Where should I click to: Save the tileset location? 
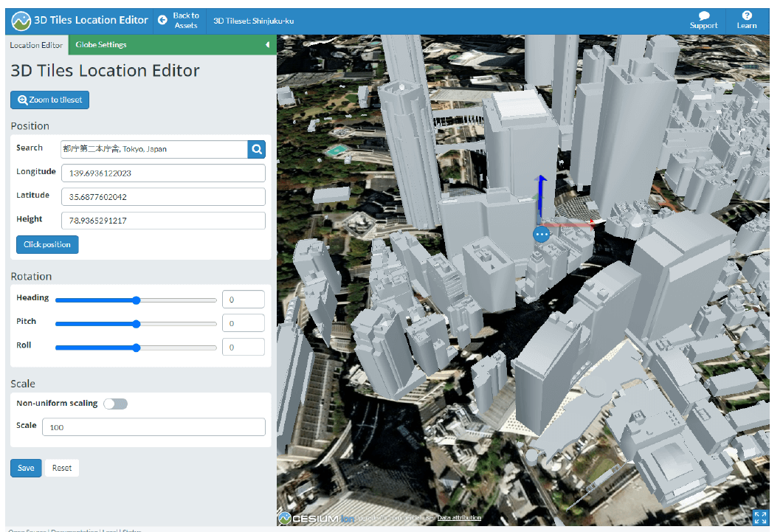coord(26,468)
